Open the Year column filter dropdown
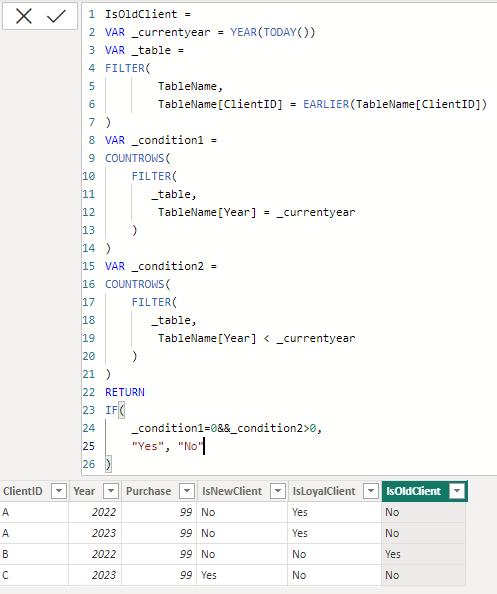The image size is (497, 594). click(111, 491)
